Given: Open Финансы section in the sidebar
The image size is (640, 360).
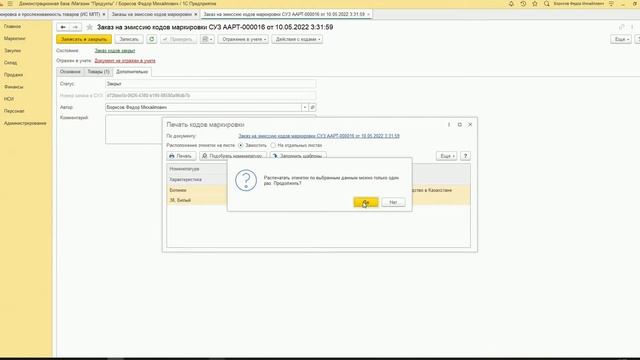Looking at the screenshot, I should 14,87.
